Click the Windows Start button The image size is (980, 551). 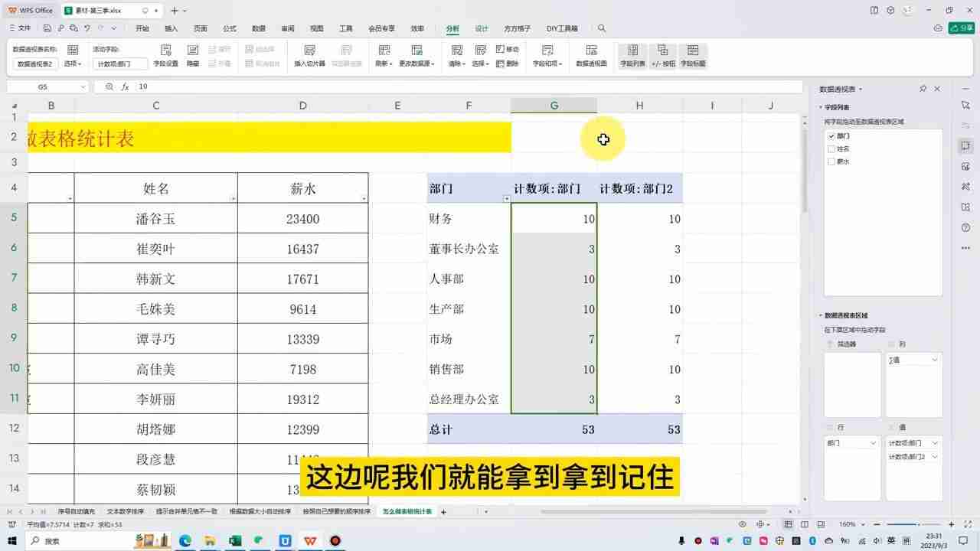11,540
